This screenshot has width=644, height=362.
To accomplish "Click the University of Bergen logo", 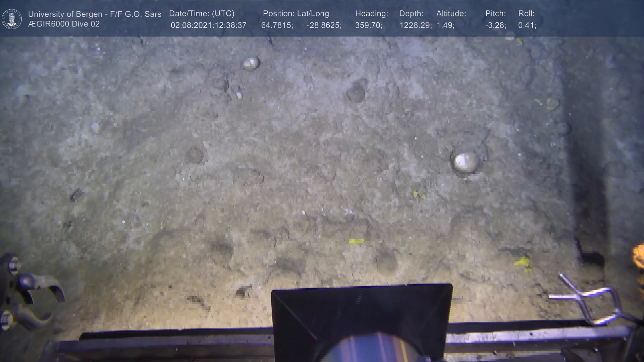I will click(x=12, y=19).
